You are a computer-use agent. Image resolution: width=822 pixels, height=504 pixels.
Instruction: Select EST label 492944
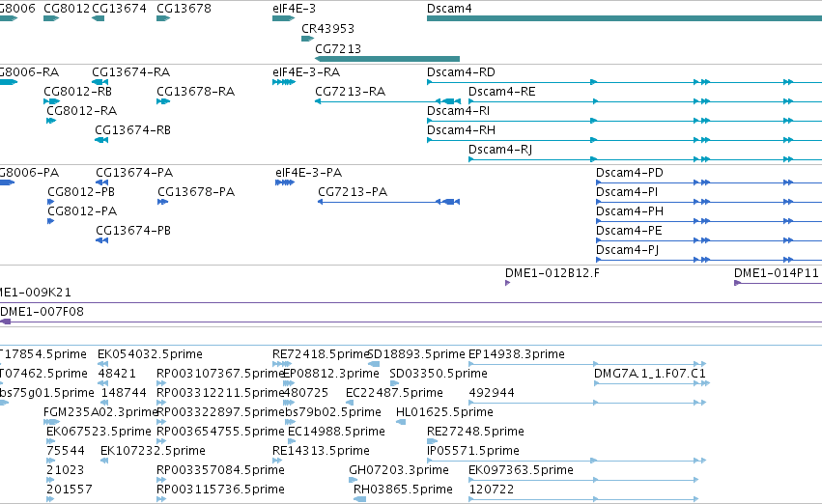tap(492, 393)
